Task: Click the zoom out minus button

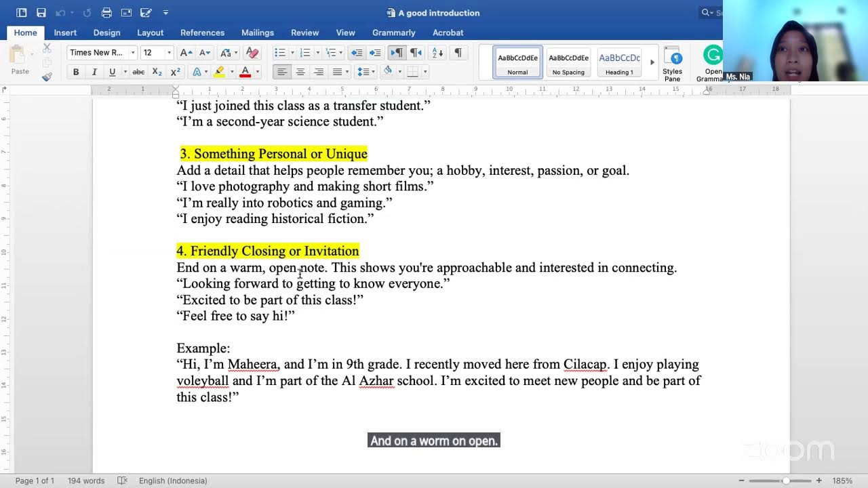Action: [x=743, y=481]
